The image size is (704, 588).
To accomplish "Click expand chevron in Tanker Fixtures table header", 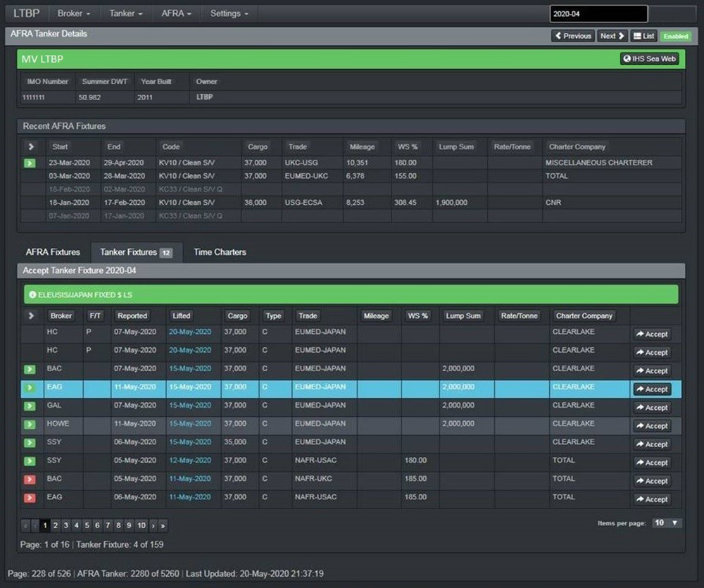I will point(30,316).
